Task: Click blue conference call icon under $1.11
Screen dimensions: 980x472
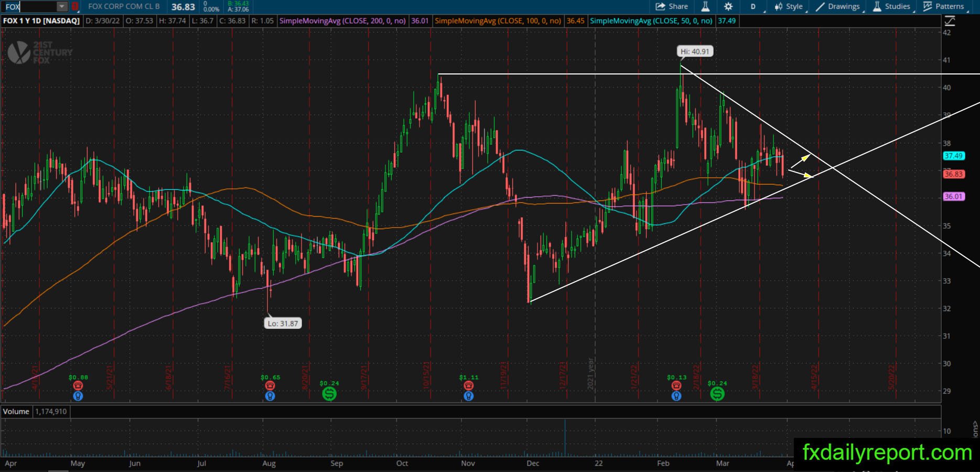Action: pyautogui.click(x=469, y=396)
